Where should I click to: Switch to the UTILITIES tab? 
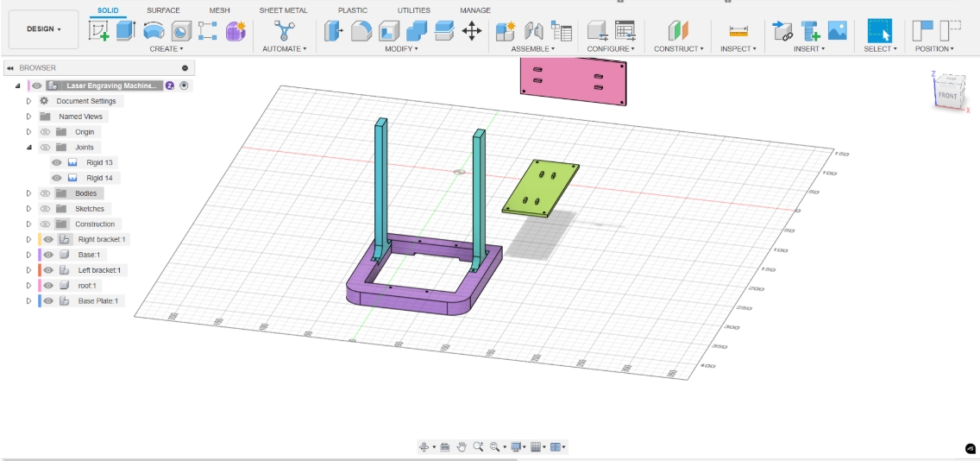[x=414, y=10]
